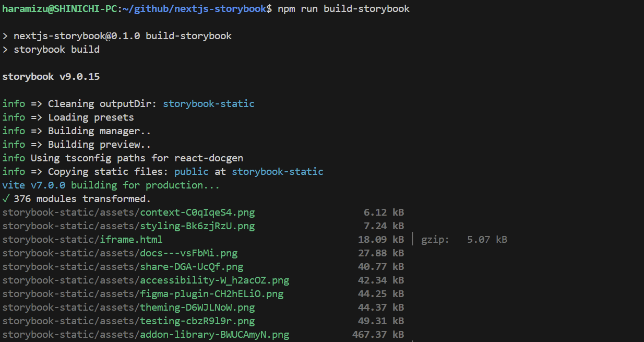The height and width of the screenshot is (342, 644).
Task: Click the 'npm run build-storybook' command text
Action: pos(343,9)
